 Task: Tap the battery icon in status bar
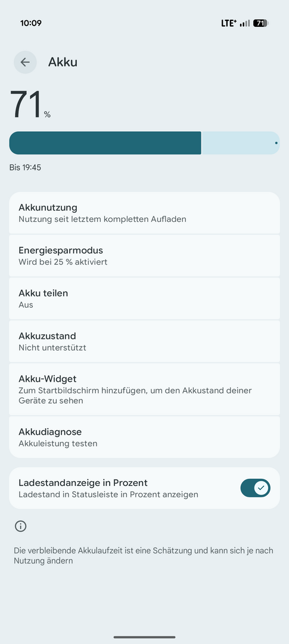(x=260, y=23)
